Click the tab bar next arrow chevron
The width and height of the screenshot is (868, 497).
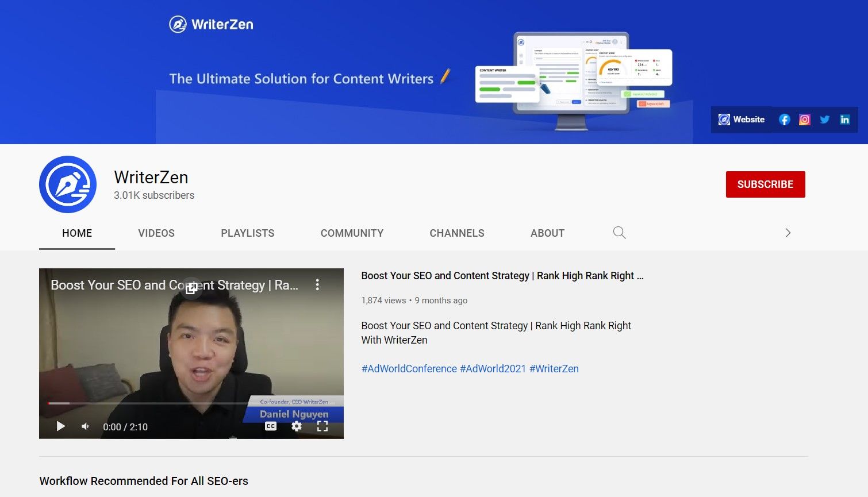coord(788,233)
